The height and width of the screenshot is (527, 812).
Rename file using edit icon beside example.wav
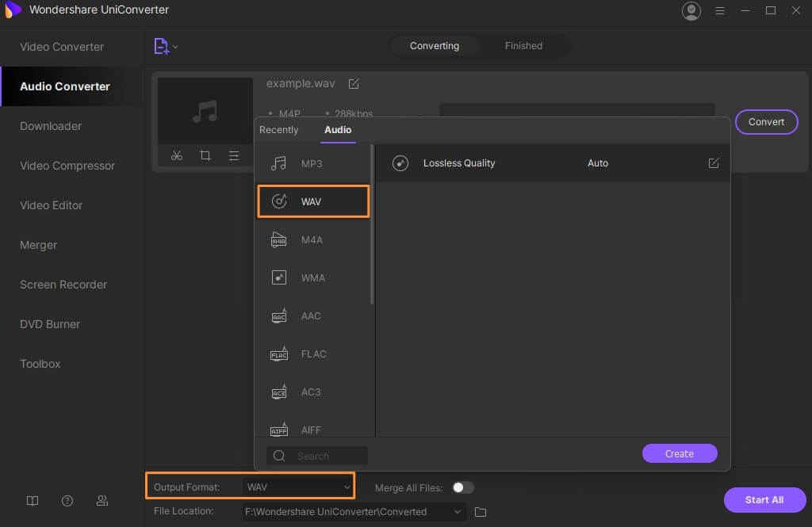354,83
